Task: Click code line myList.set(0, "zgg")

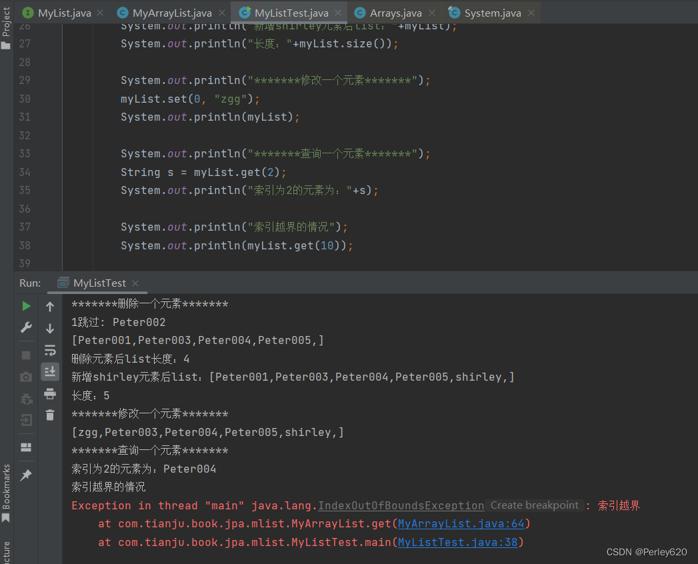Action: [190, 99]
